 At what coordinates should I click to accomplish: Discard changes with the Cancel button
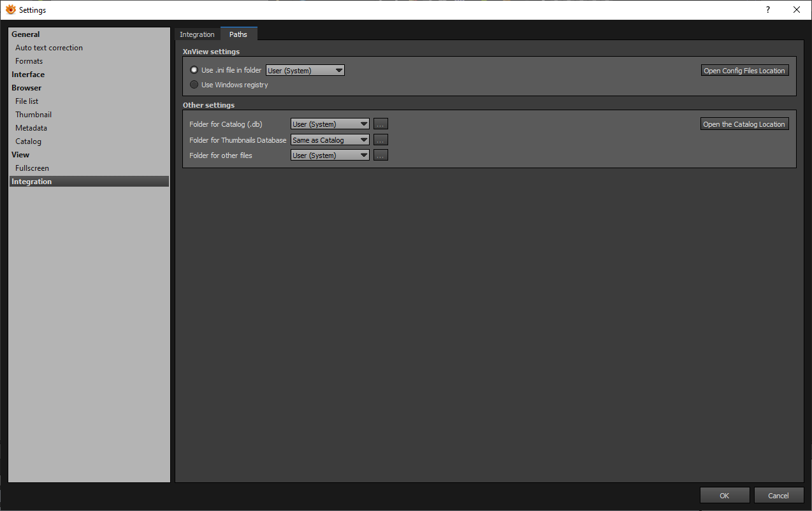pyautogui.click(x=778, y=495)
